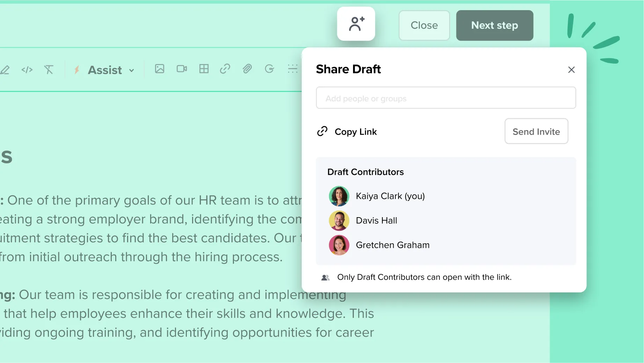Insert an image into the draft
The image size is (644, 363).
pyautogui.click(x=160, y=69)
